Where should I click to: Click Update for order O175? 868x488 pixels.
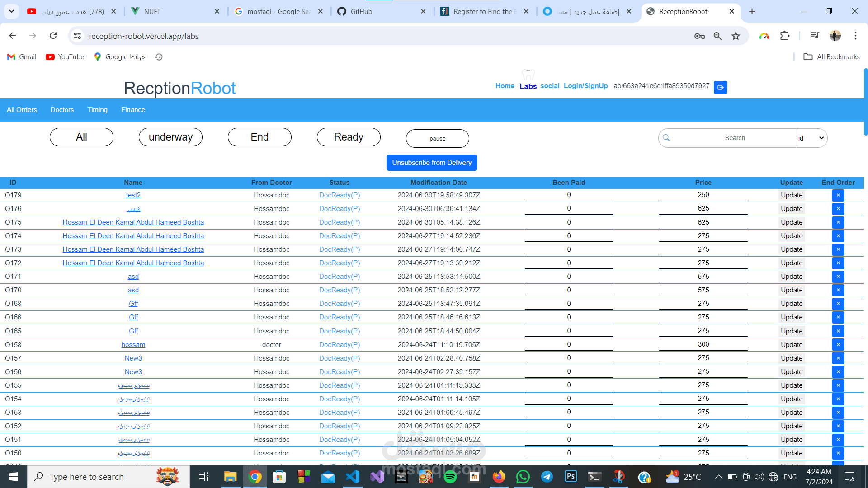(791, 222)
